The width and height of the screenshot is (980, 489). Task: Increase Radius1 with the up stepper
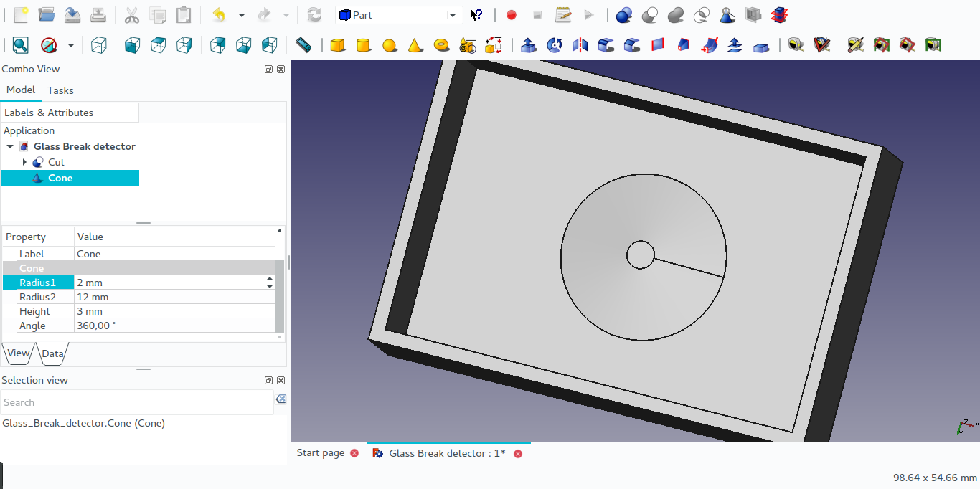[270, 279]
